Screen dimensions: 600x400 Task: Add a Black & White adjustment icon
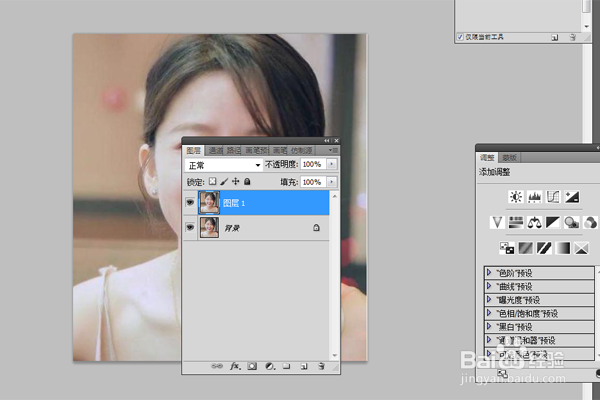pyautogui.click(x=553, y=222)
